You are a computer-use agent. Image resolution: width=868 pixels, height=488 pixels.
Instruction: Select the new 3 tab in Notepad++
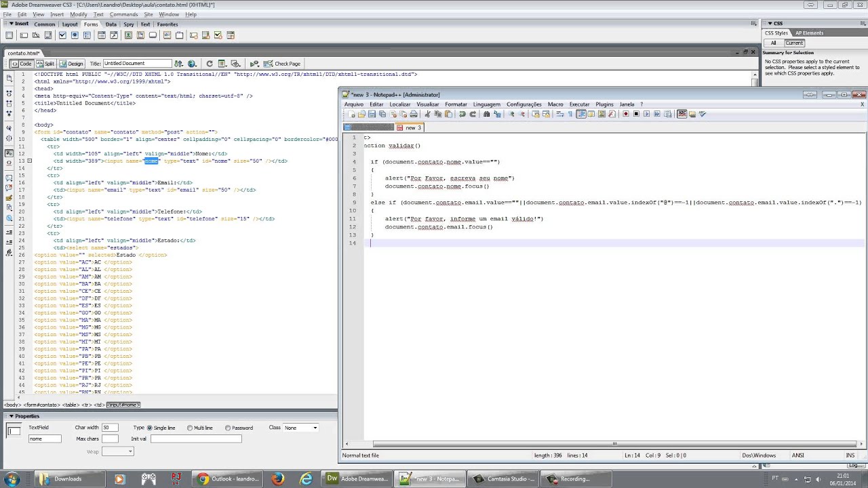point(409,127)
